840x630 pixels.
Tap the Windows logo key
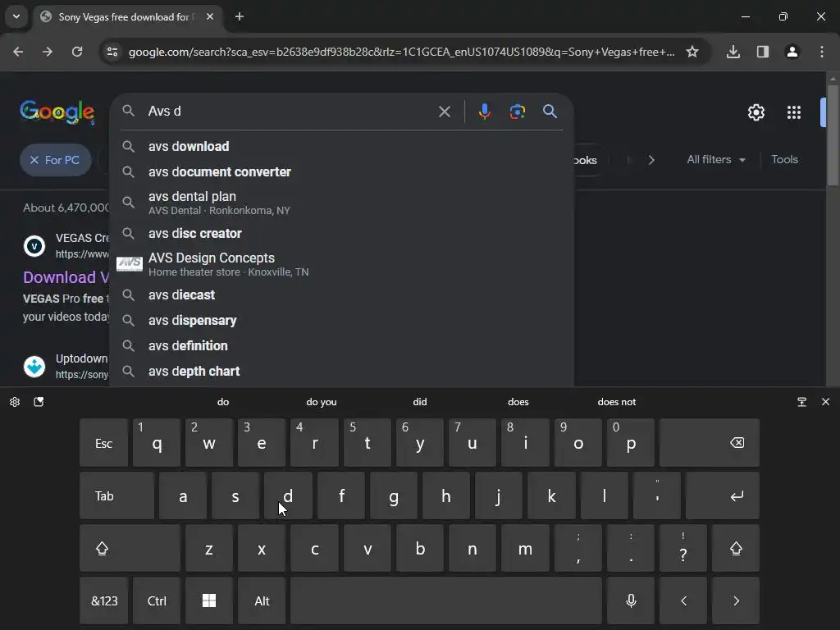click(209, 600)
